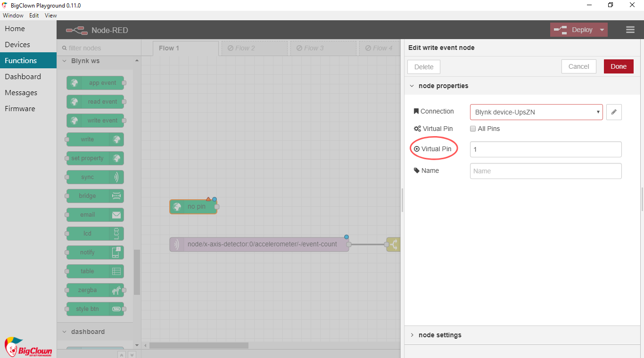
Task: Select the Blynk write node in palette
Action: point(95,139)
